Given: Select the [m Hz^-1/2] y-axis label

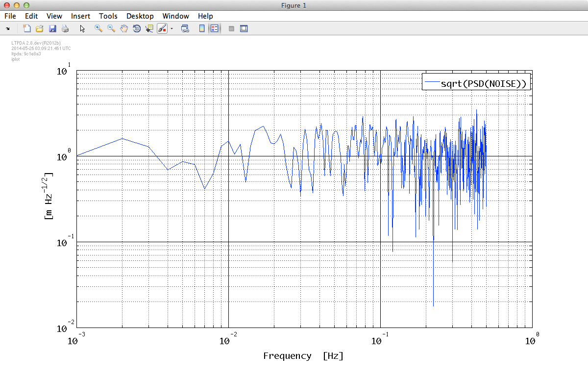Looking at the screenshot, I should [49, 196].
